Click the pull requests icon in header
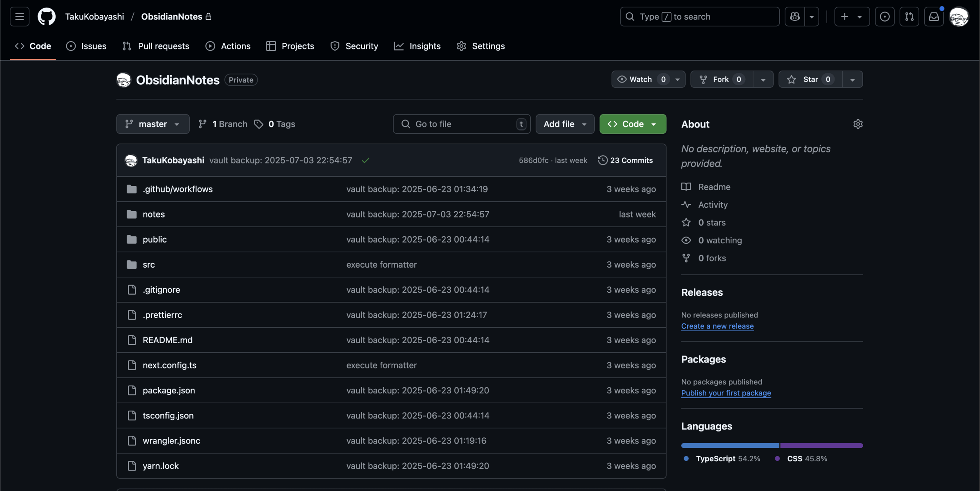The width and height of the screenshot is (980, 491). [909, 16]
